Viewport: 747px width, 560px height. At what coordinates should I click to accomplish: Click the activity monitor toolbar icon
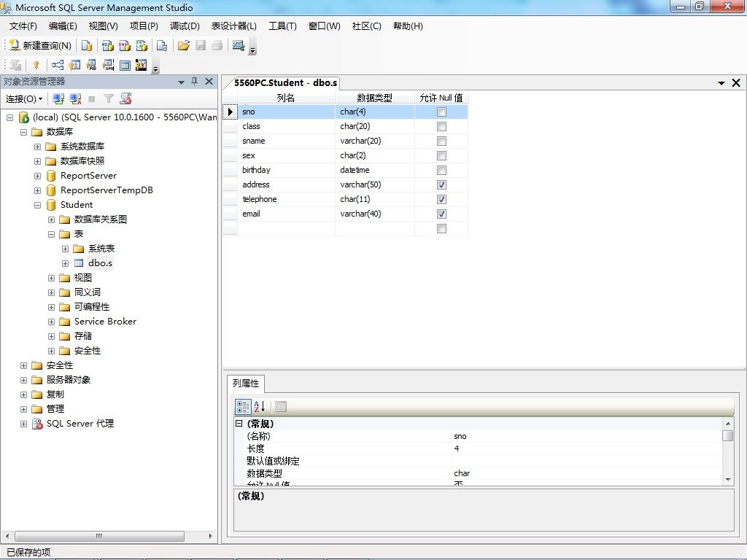pos(239,46)
